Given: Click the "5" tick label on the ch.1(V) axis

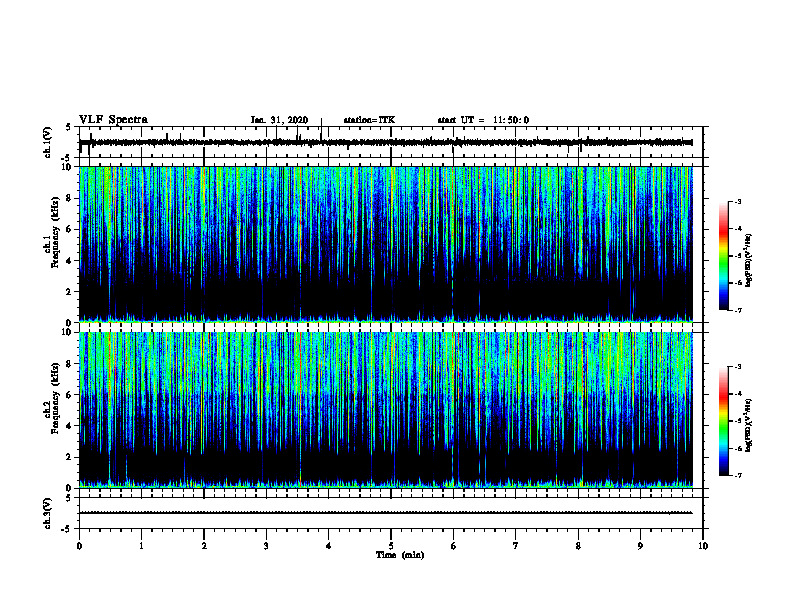Looking at the screenshot, I should (69, 127).
